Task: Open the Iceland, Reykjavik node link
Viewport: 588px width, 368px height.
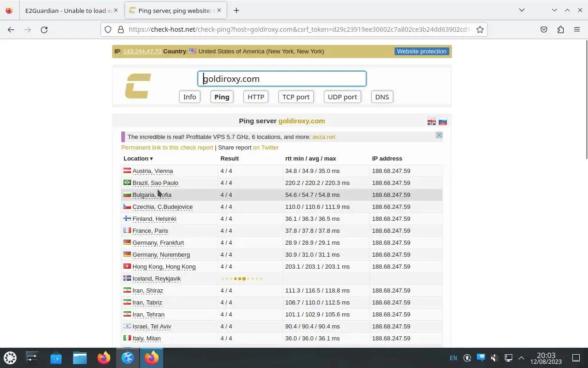Action: [x=157, y=279]
